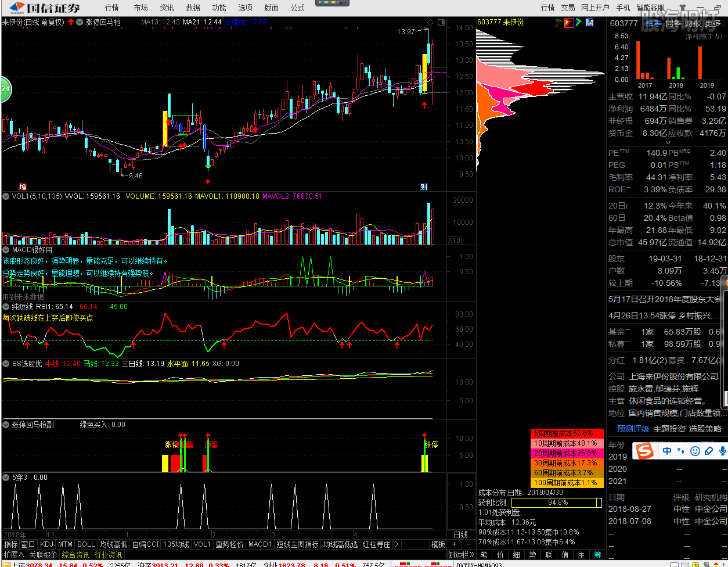The image size is (728, 567).
Task: Open the 行情 menu on left
Action: pos(112,8)
